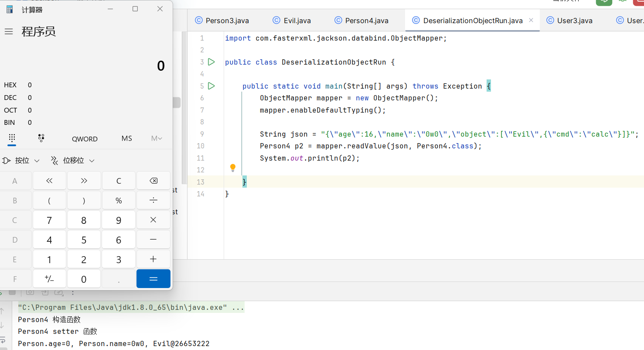Click the scroll down arrow in run console
The height and width of the screenshot is (350, 644).
[x=2, y=325]
